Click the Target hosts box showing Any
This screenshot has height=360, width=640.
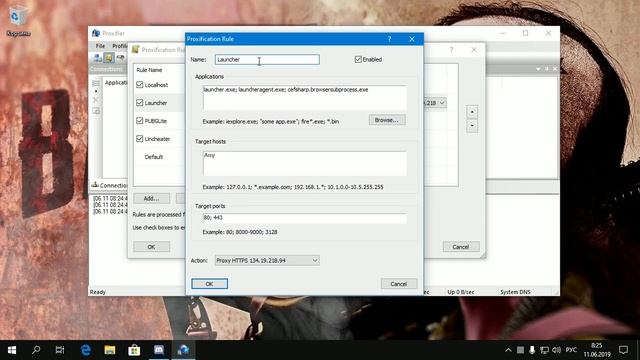(304, 163)
